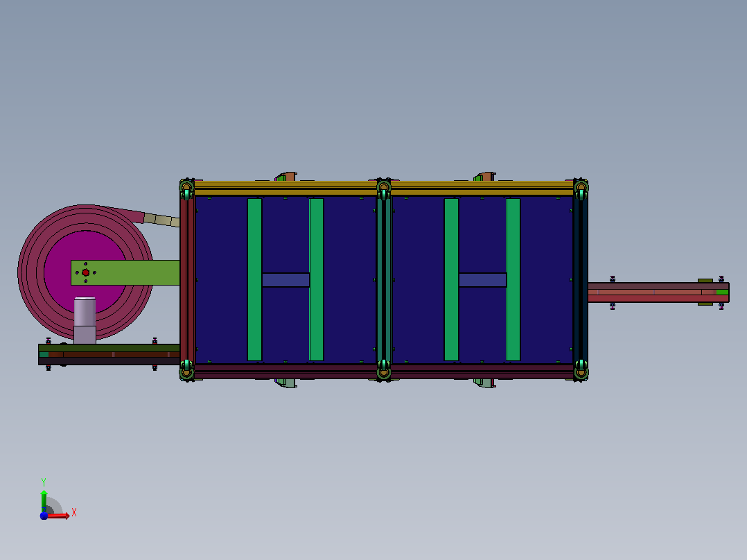Click the bright green end block on right rail
The height and width of the screenshot is (560, 747).
pos(722,292)
